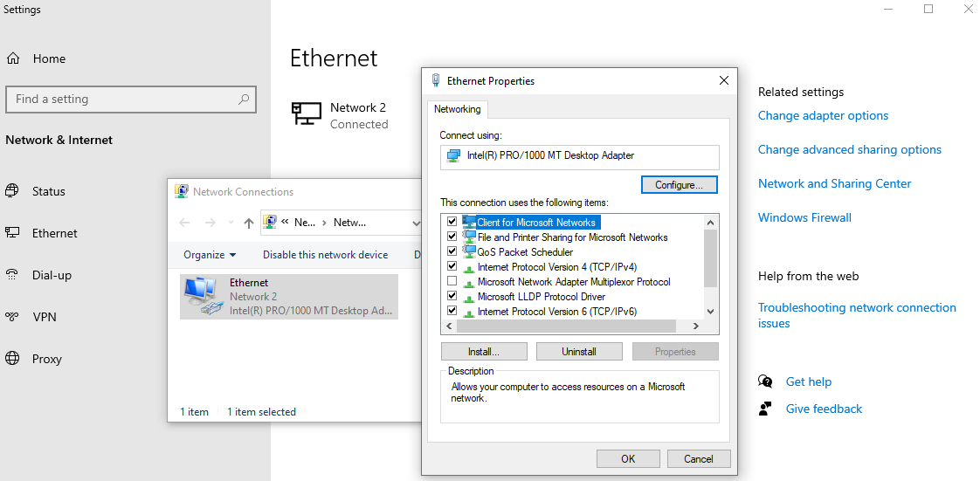Enable Microsoft Network Adapter Multiplexor Protocol checkbox
The image size is (980, 481).
452,282
